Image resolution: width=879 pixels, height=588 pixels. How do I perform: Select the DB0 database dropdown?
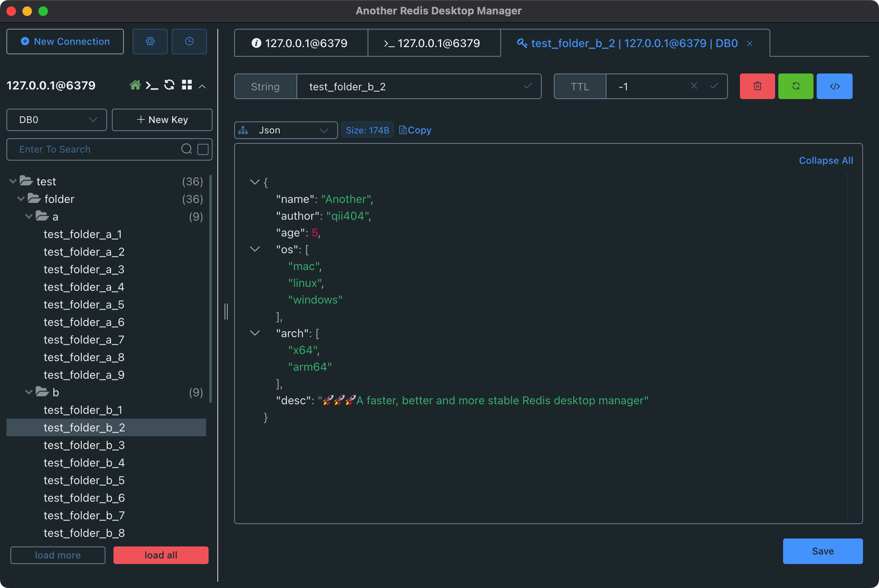pos(56,120)
